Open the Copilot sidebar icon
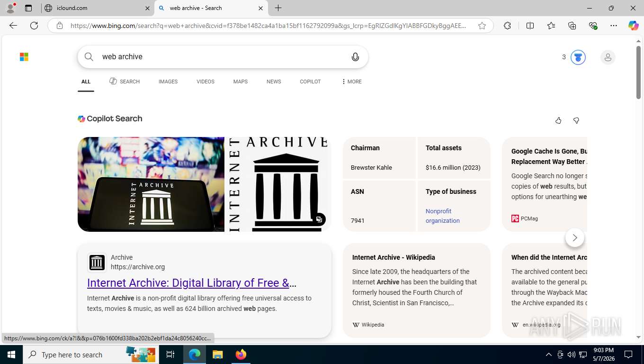This screenshot has width=644, height=364. click(x=634, y=26)
